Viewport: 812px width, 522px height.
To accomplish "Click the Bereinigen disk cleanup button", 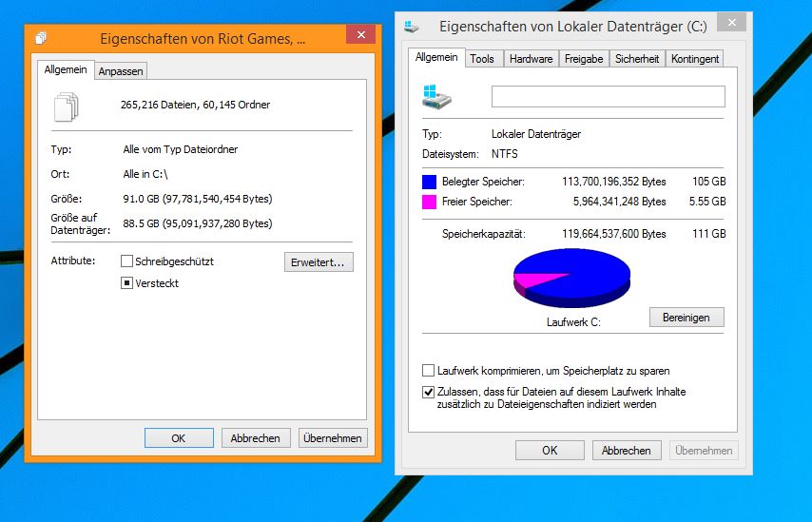I will coord(686,318).
